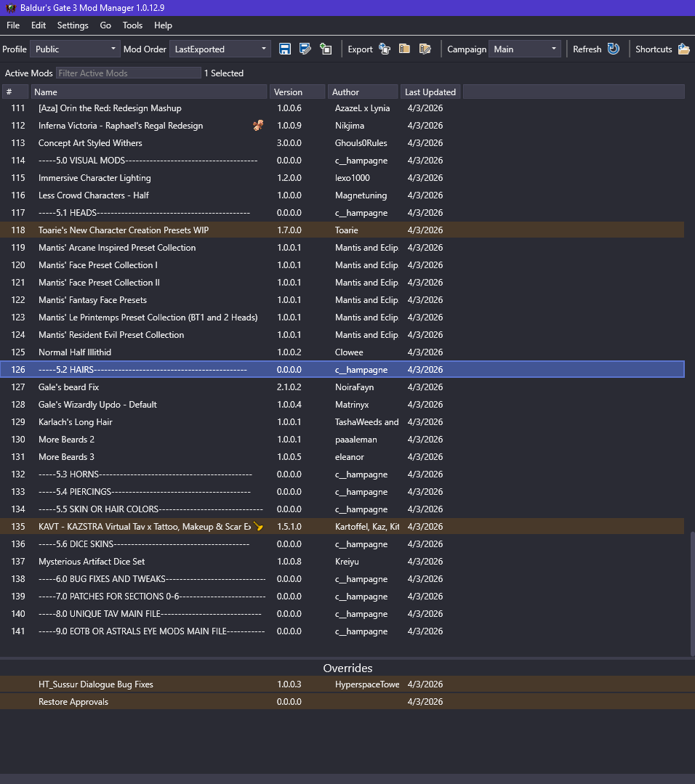695x784 pixels.
Task: Open the Edit menu
Action: pyautogui.click(x=38, y=25)
